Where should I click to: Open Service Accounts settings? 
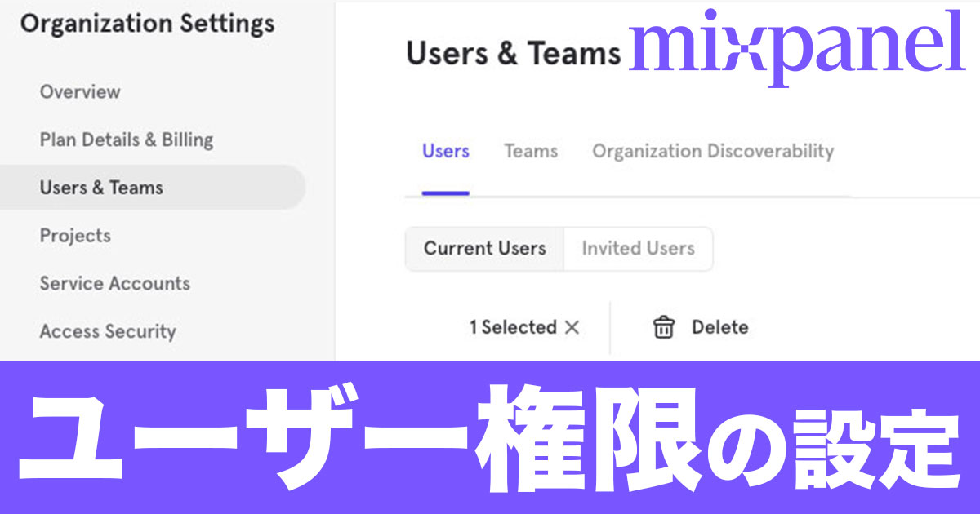click(114, 283)
